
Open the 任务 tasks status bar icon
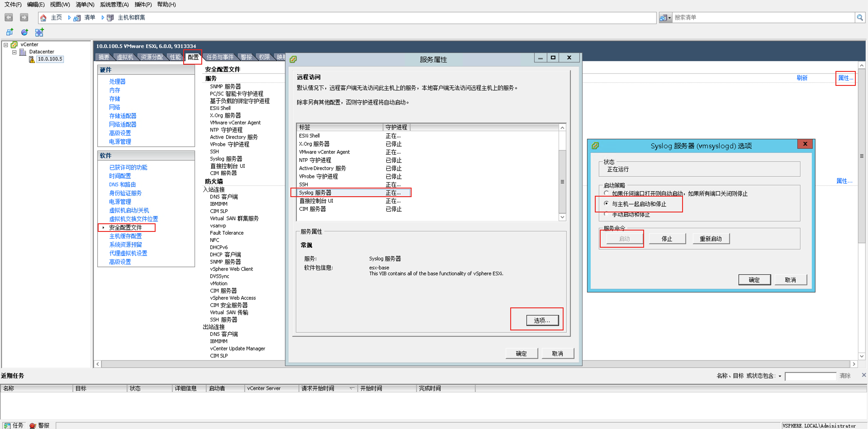[7, 425]
